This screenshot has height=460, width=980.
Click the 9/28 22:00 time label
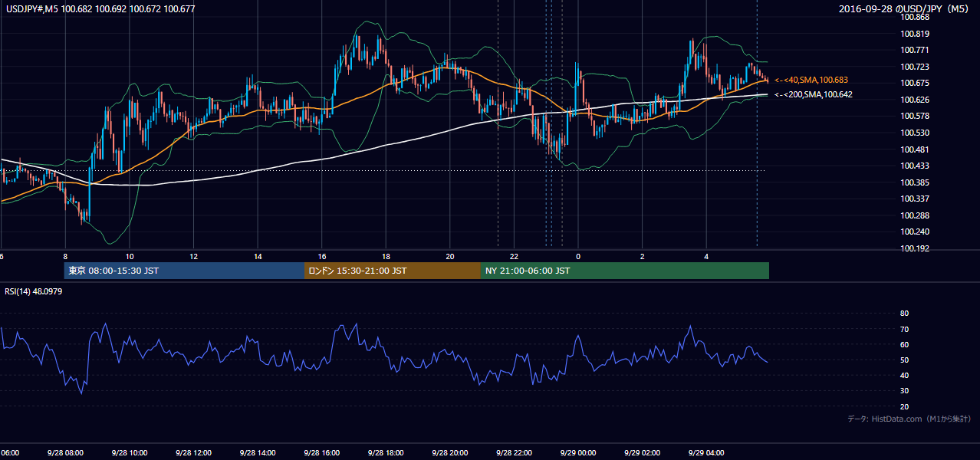(x=514, y=453)
